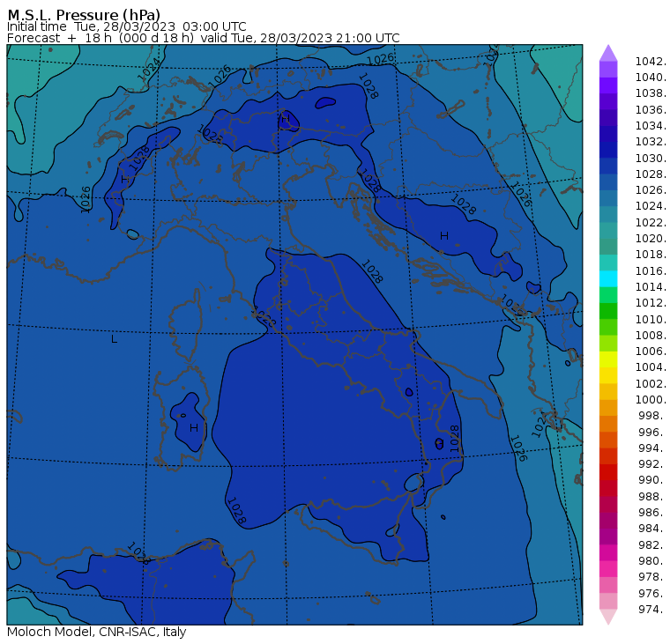The width and height of the screenshot is (670, 644).
Task: Click the 'L' low-pressure marker west of Corsica
Action: coord(114,339)
